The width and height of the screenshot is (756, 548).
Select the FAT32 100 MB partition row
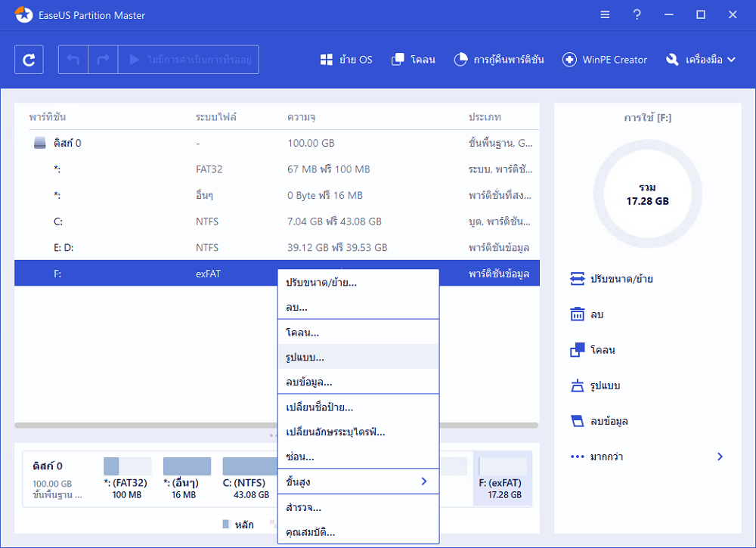277,169
